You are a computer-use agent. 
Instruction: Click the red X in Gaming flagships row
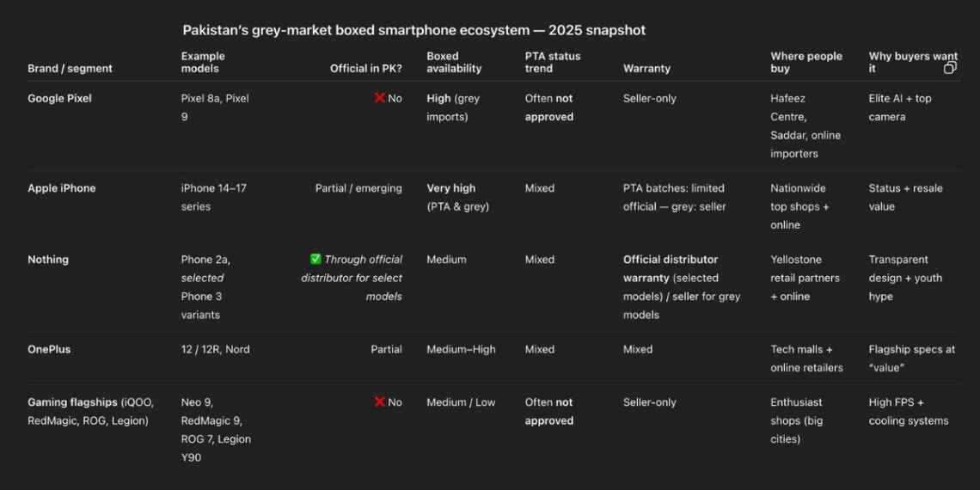(x=379, y=401)
